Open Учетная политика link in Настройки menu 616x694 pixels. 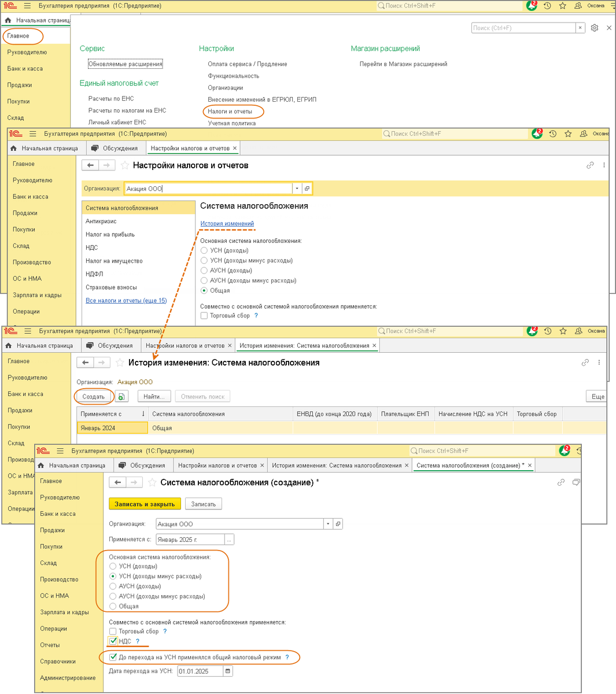click(x=231, y=123)
